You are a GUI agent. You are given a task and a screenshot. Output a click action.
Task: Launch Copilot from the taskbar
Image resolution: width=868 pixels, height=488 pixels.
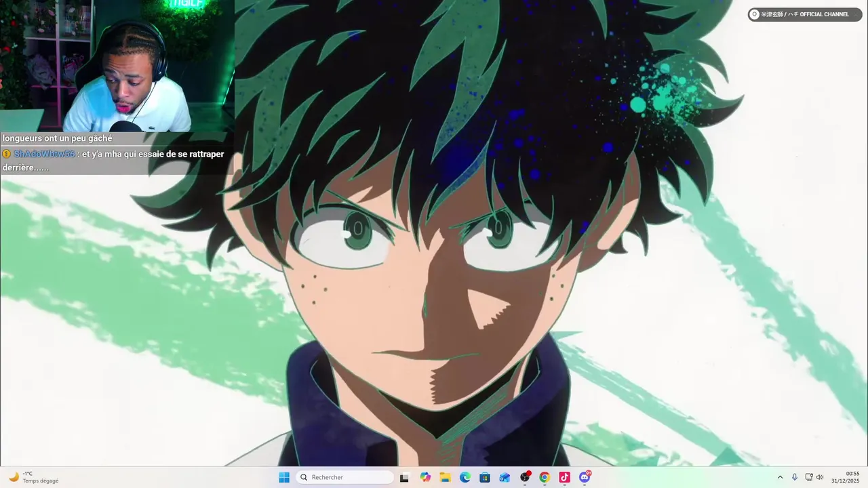(x=425, y=477)
